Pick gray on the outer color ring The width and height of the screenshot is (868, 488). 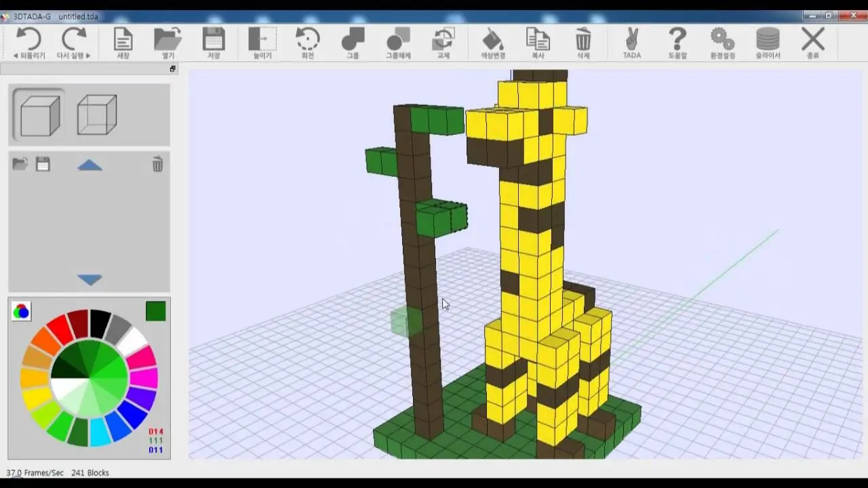click(119, 329)
